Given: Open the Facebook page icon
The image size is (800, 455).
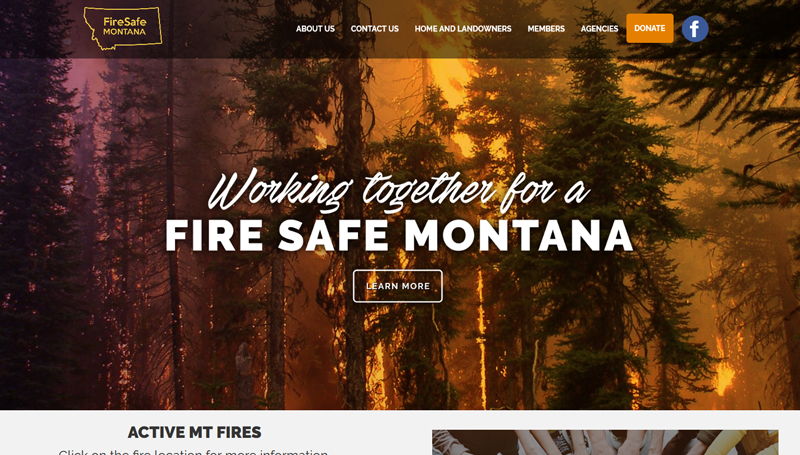Looking at the screenshot, I should pyautogui.click(x=695, y=29).
